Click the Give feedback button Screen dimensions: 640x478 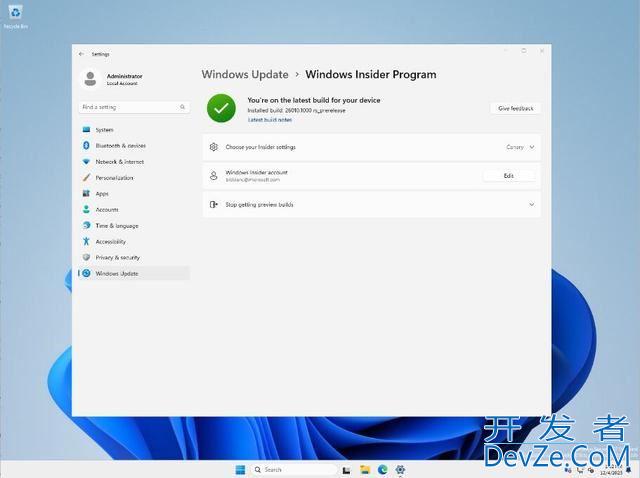pos(516,108)
